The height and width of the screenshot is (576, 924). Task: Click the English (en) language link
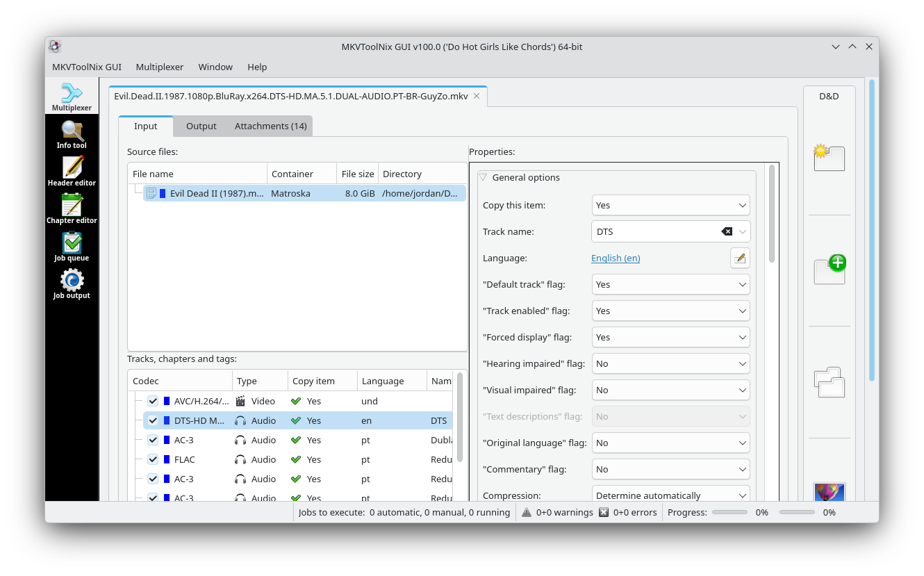tap(616, 258)
